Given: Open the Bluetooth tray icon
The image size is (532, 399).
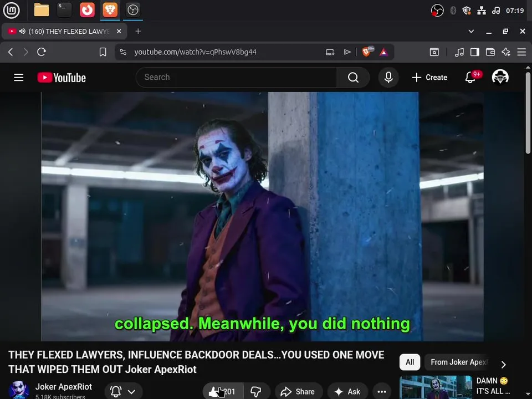Looking at the screenshot, I should click(453, 11).
